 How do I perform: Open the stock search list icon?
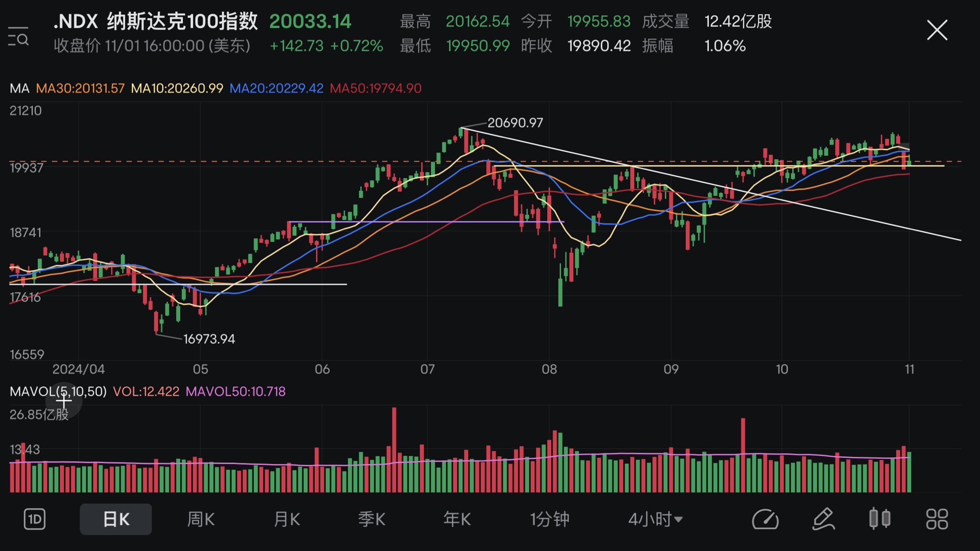pos(18,36)
